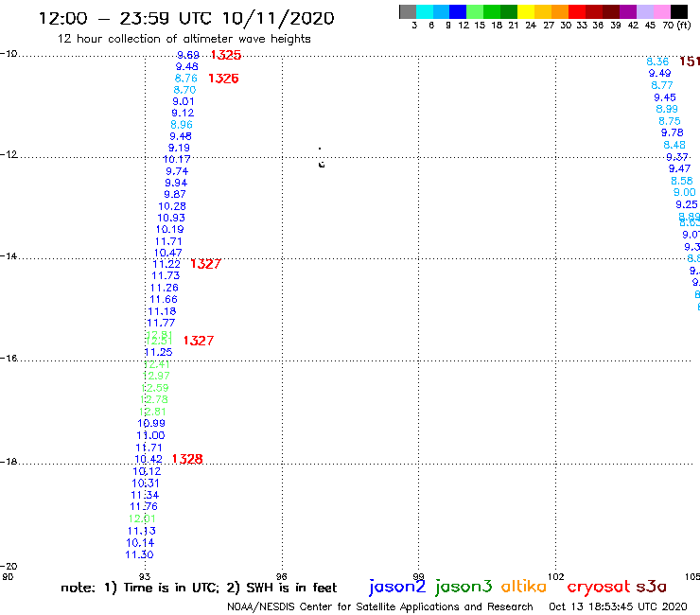Select the s3a satellite legend label

(651, 587)
